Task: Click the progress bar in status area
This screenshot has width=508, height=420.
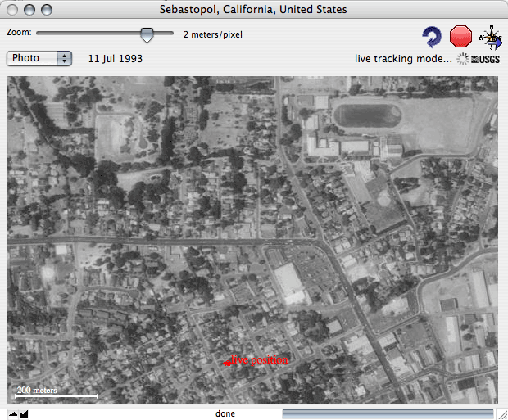Action: 387,413
